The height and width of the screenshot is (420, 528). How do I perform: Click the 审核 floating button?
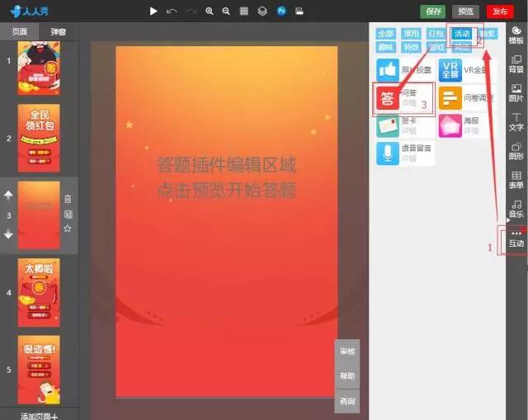[347, 352]
